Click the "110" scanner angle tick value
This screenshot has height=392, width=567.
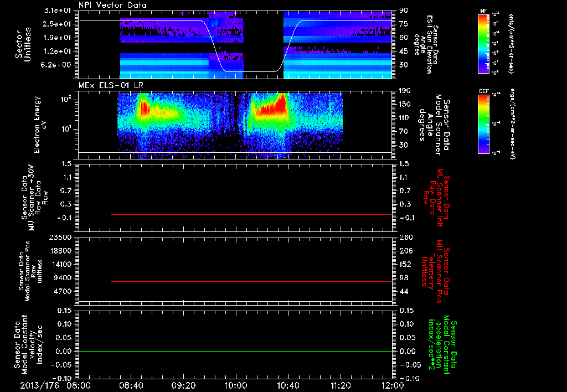pyautogui.click(x=405, y=118)
